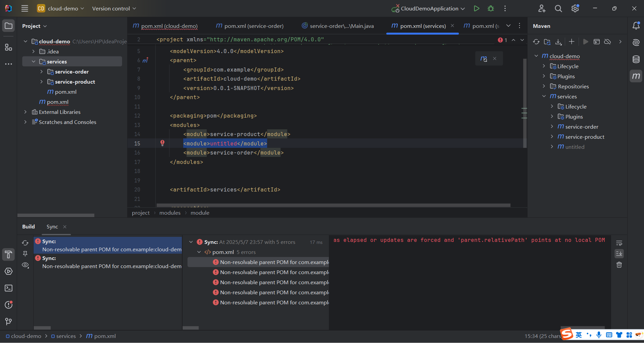
Task: Collapse the services folder in Project tree
Action: [34, 61]
